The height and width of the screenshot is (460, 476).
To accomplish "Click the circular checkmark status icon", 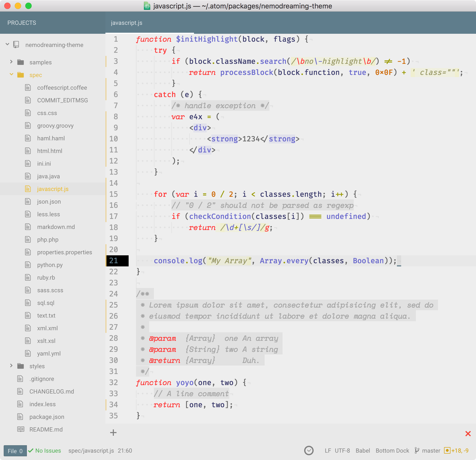I will 309,451.
